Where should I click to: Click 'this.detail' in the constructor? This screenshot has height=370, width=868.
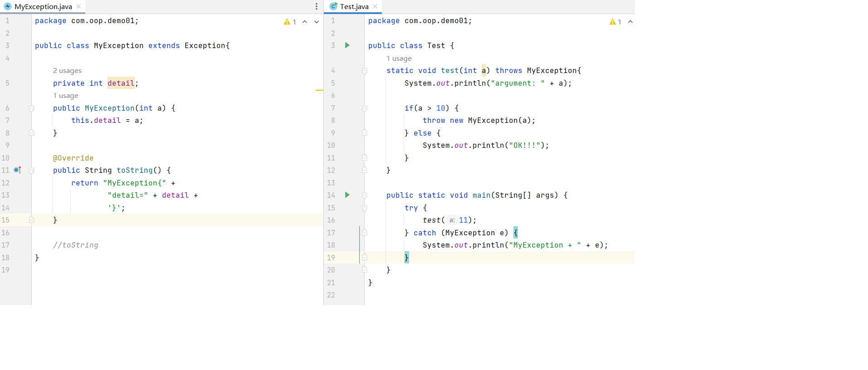click(96, 121)
